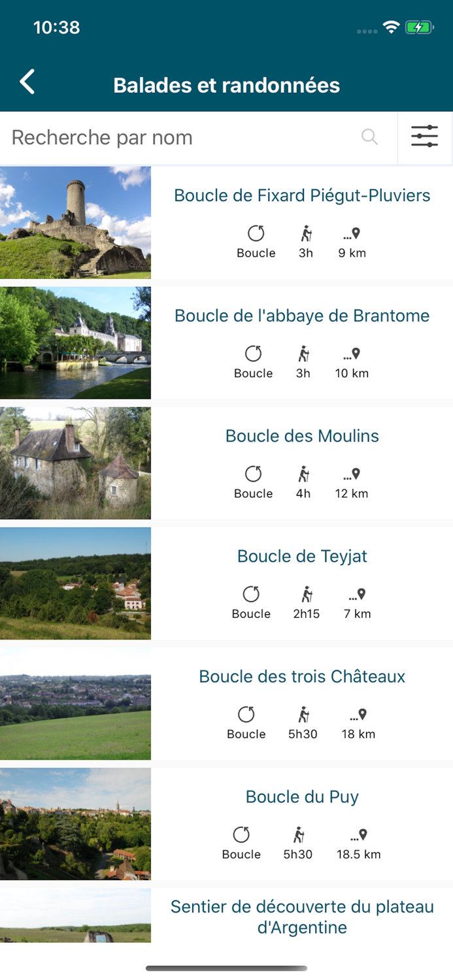453x980 pixels.
Task: Open Boucle de l'abbaye de Brantome
Action: click(x=301, y=316)
